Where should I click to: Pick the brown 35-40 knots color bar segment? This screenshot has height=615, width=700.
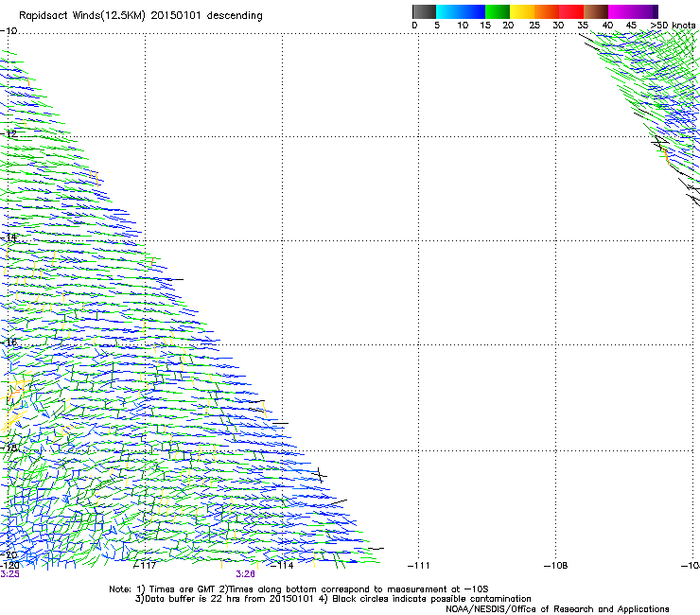pyautogui.click(x=596, y=11)
